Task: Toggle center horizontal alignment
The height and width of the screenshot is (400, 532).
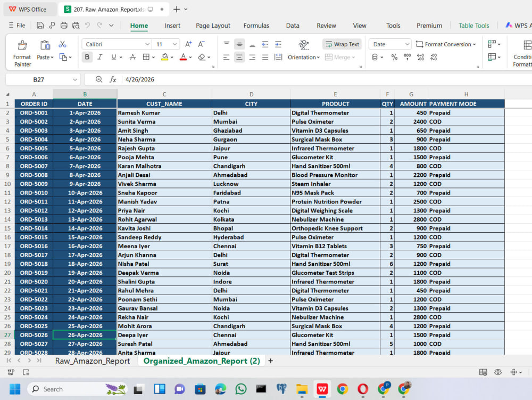Action: (239, 57)
